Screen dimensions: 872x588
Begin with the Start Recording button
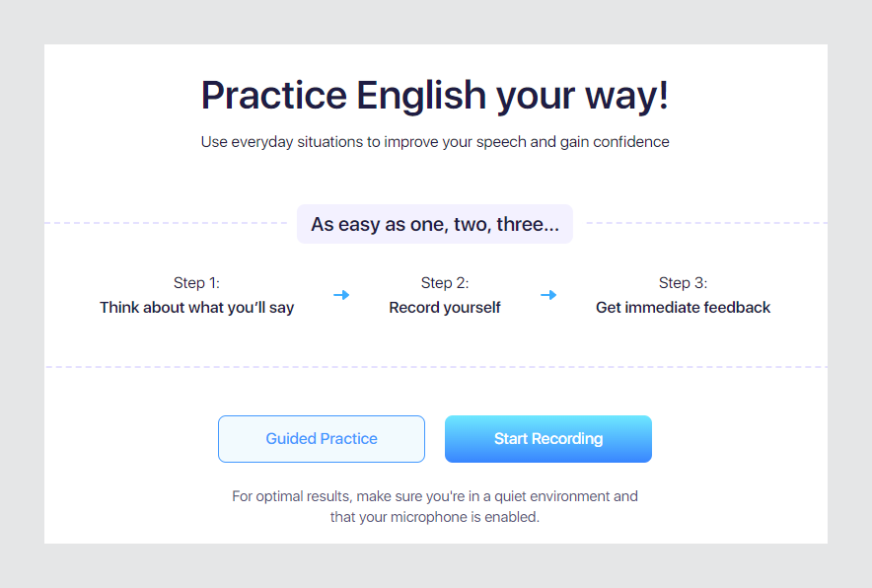[x=548, y=439]
